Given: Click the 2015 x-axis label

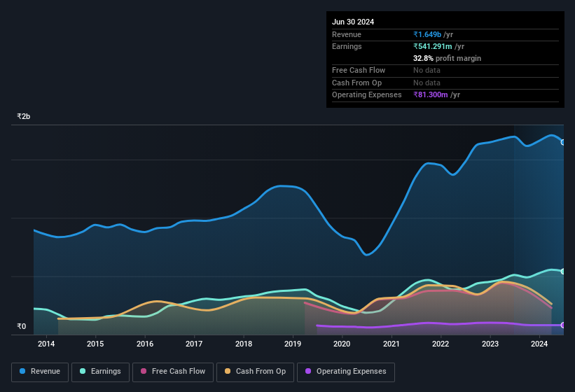Looking at the screenshot, I should point(95,344).
